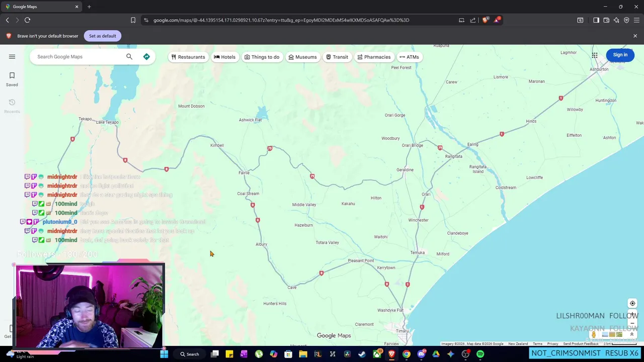This screenshot has width=644, height=362.
Task: Open the Google Maps hamburger menu
Action: pos(12,57)
